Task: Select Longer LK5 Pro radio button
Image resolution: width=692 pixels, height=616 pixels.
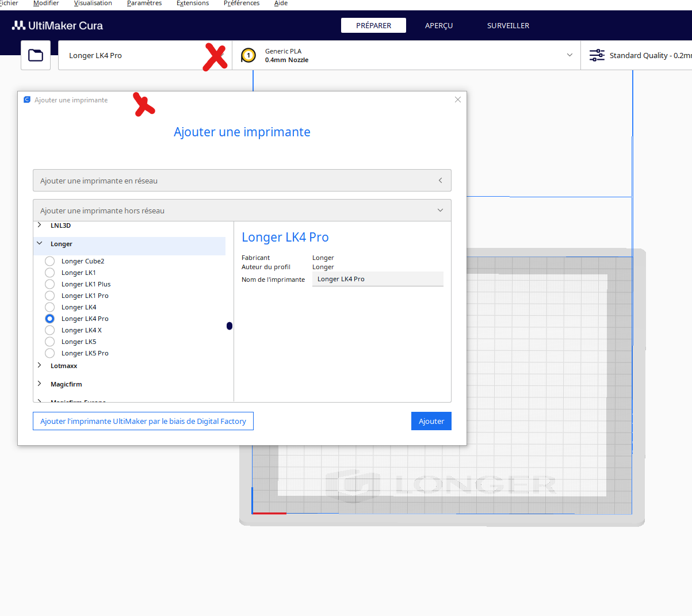Action: (x=50, y=353)
